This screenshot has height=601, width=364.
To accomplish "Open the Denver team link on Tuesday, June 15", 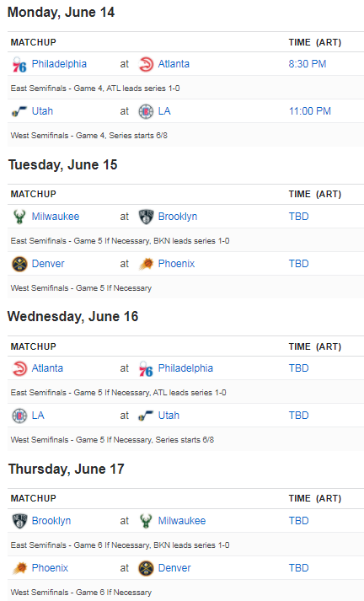I will (x=48, y=264).
